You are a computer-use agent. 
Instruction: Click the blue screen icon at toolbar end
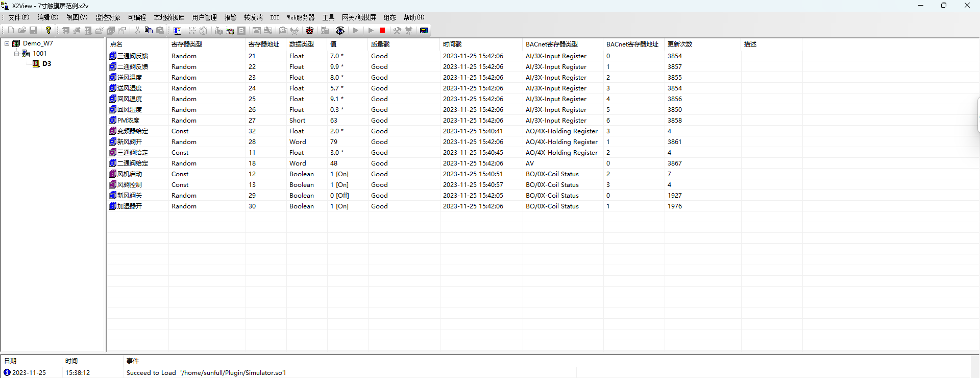[424, 31]
